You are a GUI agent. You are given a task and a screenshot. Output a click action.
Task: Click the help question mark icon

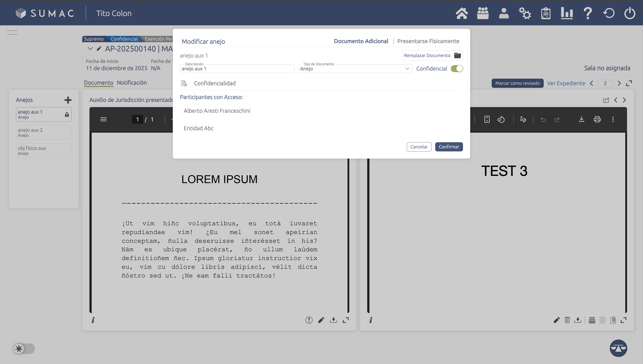(x=588, y=13)
